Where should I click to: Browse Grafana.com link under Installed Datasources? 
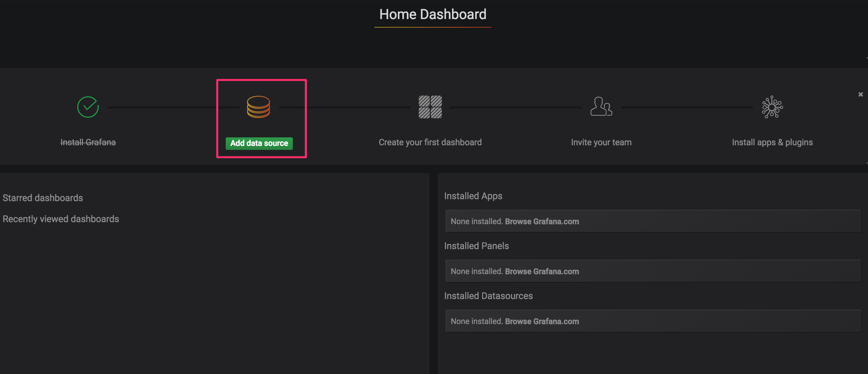(x=542, y=321)
